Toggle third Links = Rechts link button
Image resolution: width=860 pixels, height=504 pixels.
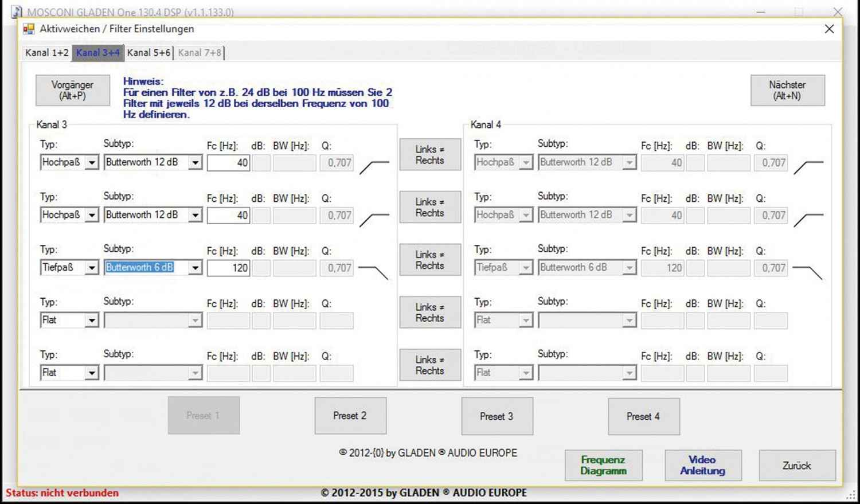pyautogui.click(x=430, y=260)
